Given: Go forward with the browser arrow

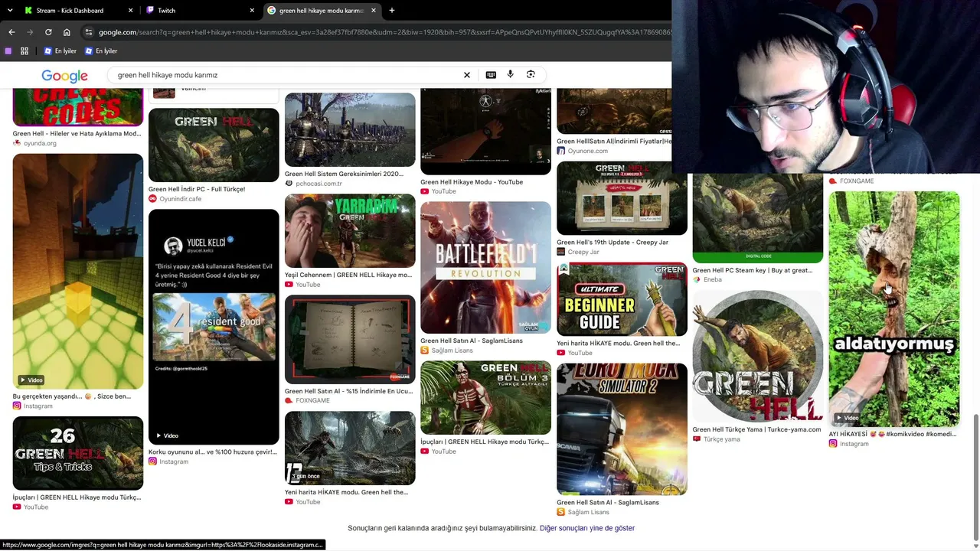Looking at the screenshot, I should (30, 32).
